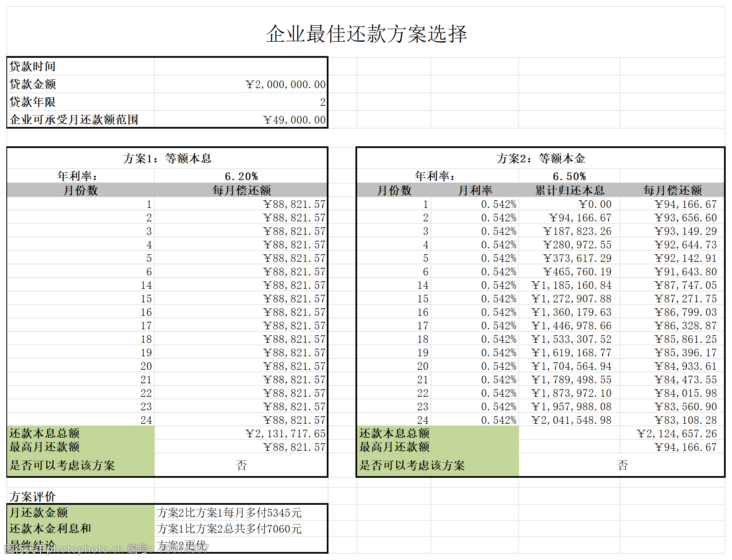Image resolution: width=732 pixels, height=560 pixels.
Task: Click the ￥93,149.29 cell
Action: click(x=672, y=232)
